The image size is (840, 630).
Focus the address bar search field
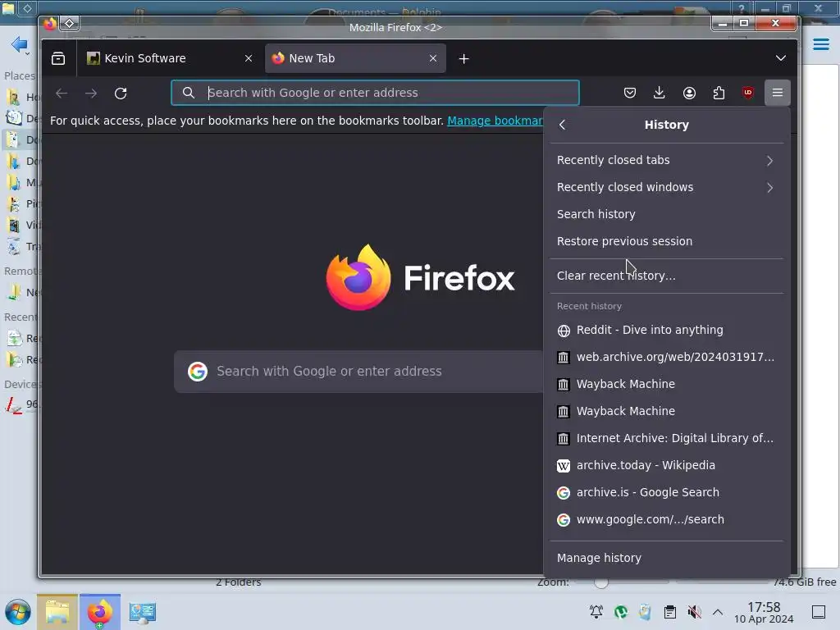pos(375,93)
